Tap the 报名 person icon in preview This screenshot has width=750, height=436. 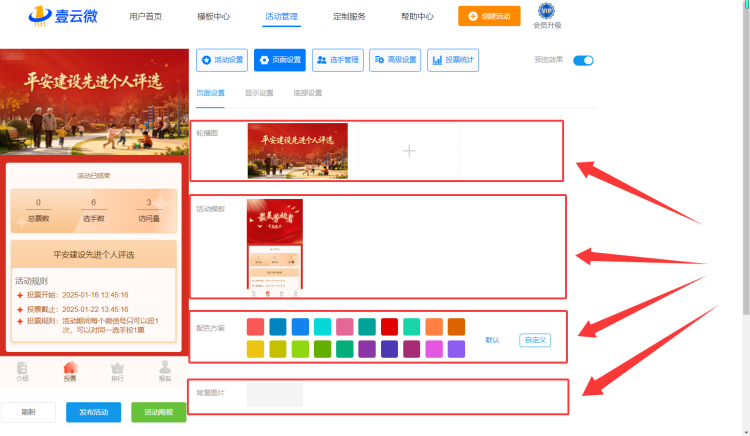pos(165,371)
